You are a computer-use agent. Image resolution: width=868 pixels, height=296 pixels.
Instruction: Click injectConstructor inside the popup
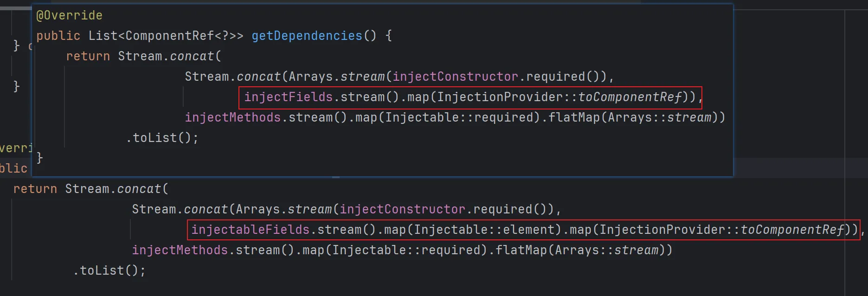(x=455, y=77)
